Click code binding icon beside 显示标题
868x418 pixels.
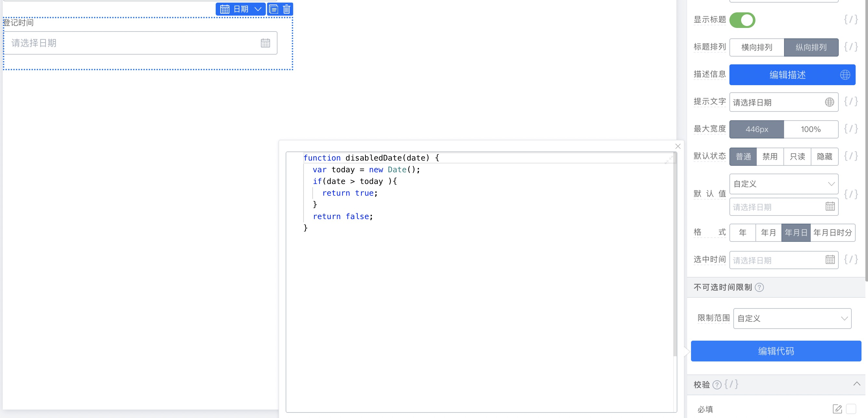point(850,20)
